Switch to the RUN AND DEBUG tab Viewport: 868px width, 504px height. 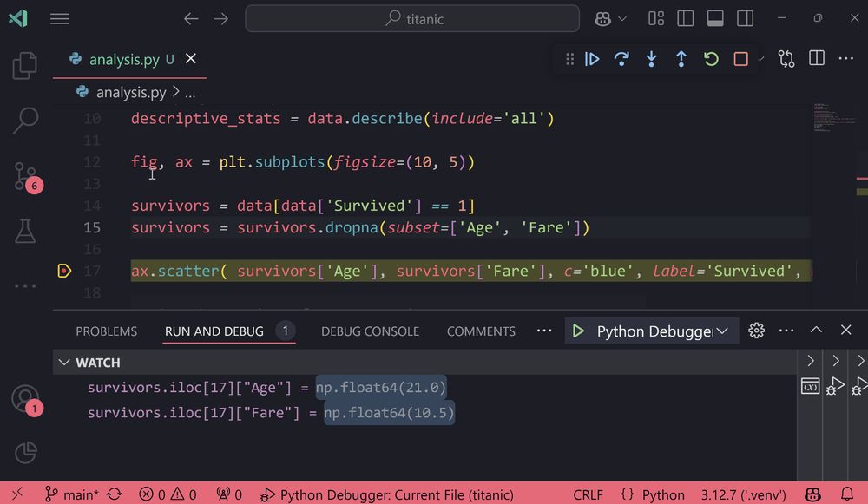coord(214,331)
